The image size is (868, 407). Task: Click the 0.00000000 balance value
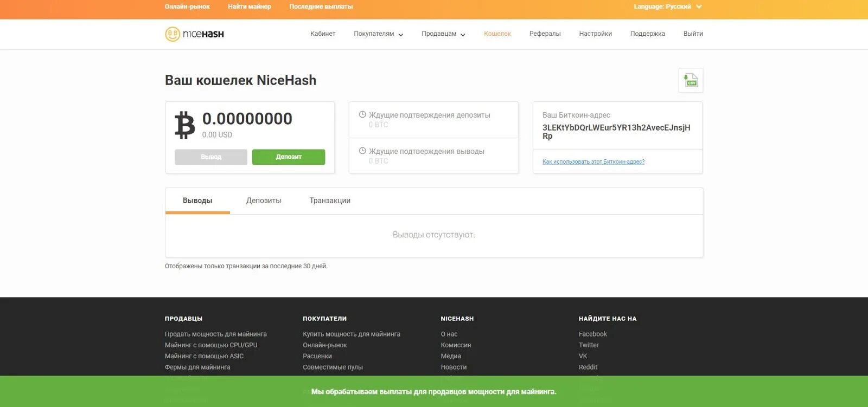click(247, 119)
